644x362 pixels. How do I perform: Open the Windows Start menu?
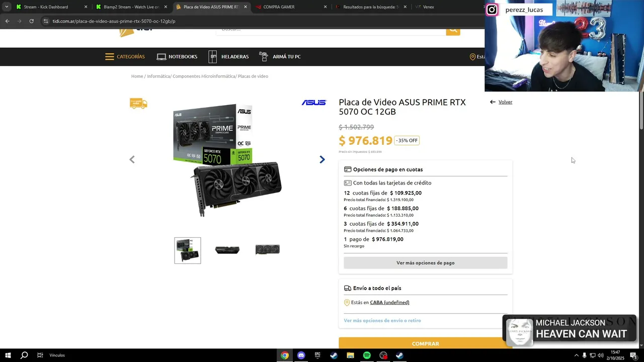point(8,355)
